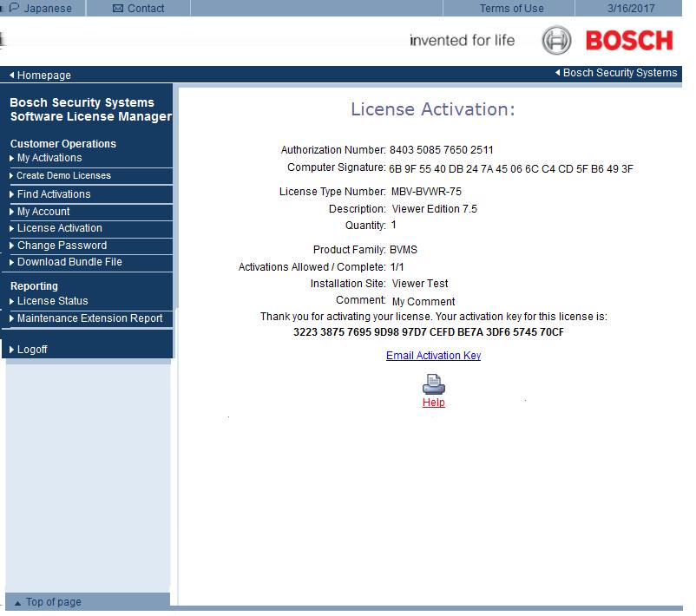696x616 pixels.
Task: Click description Viewer Edition 7.5
Action: click(x=435, y=209)
